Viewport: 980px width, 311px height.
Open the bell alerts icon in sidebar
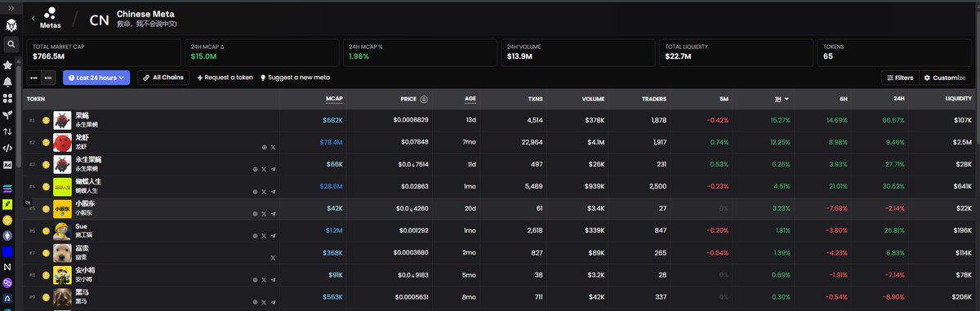(x=7, y=82)
